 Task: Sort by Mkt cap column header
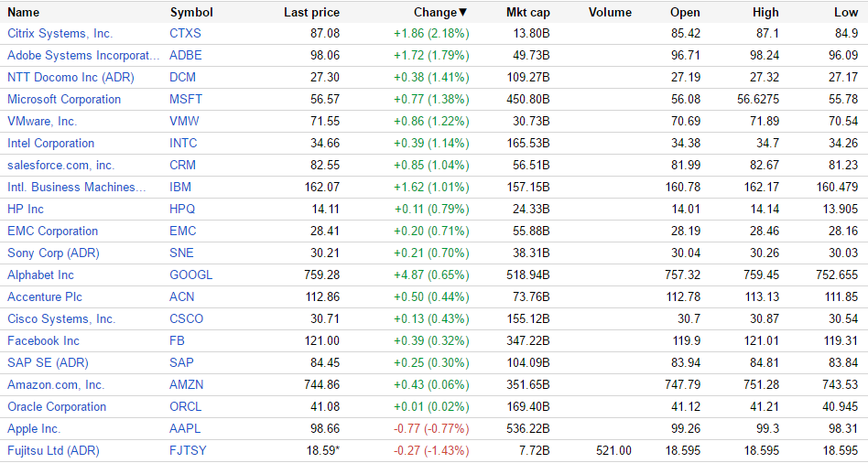coord(527,13)
